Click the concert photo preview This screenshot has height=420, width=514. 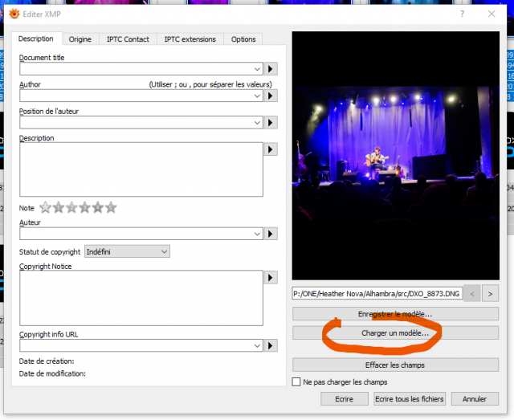click(396, 156)
